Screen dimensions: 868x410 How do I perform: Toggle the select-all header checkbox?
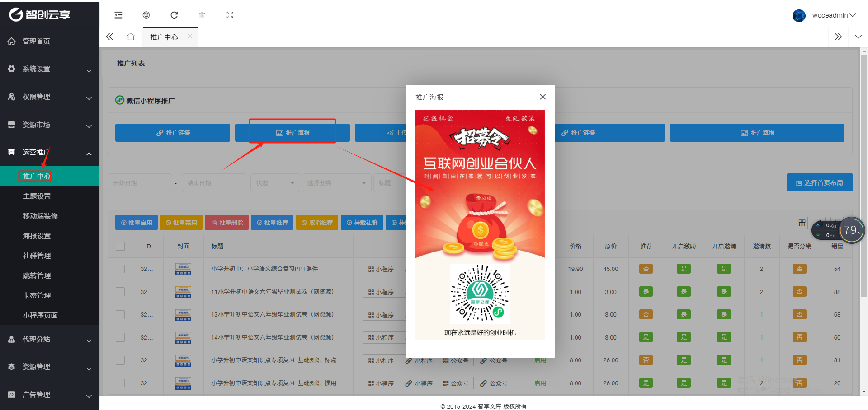(120, 246)
